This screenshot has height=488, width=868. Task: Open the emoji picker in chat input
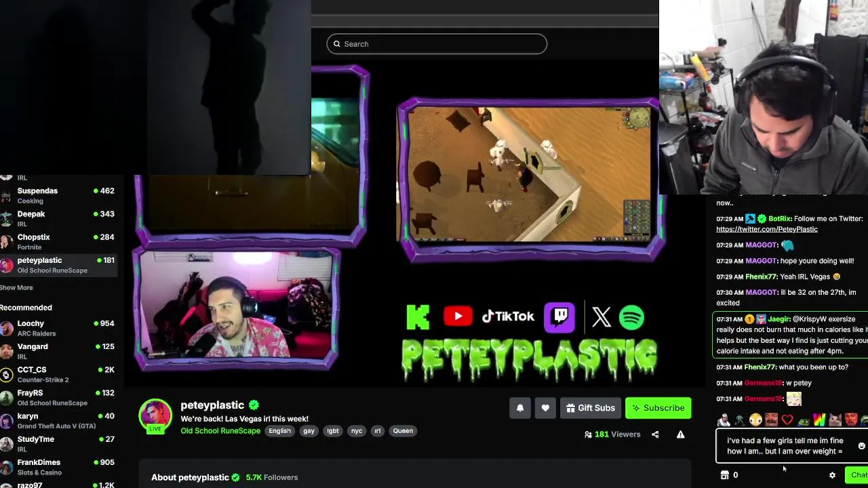(861, 446)
